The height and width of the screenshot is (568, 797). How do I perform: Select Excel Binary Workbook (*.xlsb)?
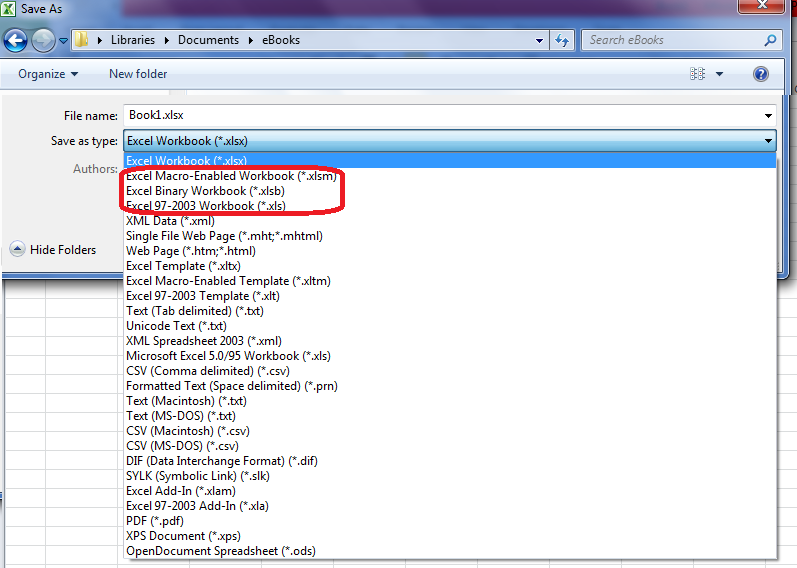pos(450,191)
